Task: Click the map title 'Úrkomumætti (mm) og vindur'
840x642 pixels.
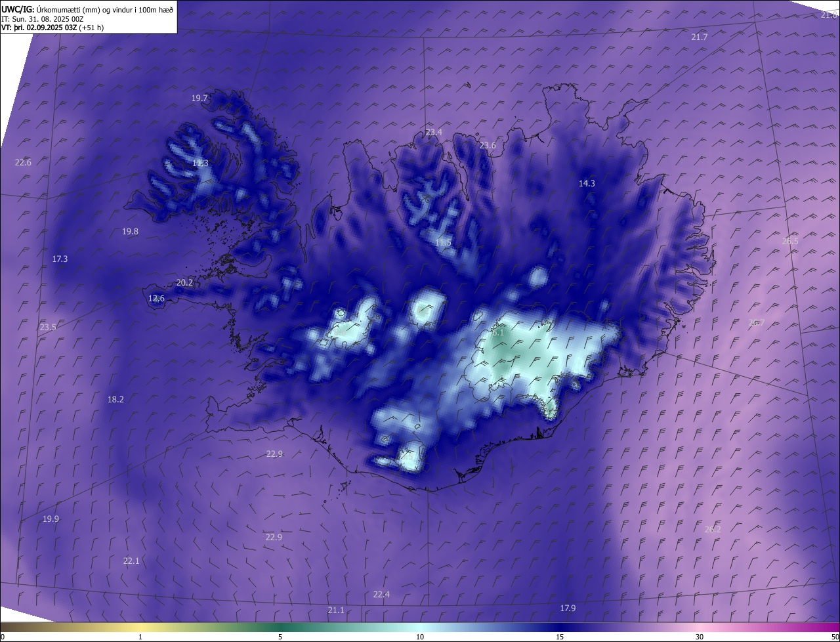Action: click(85, 9)
